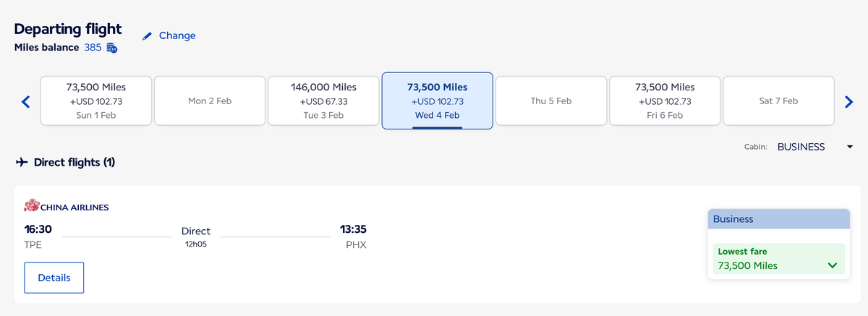Go to next dates with right arrow

coord(849,102)
